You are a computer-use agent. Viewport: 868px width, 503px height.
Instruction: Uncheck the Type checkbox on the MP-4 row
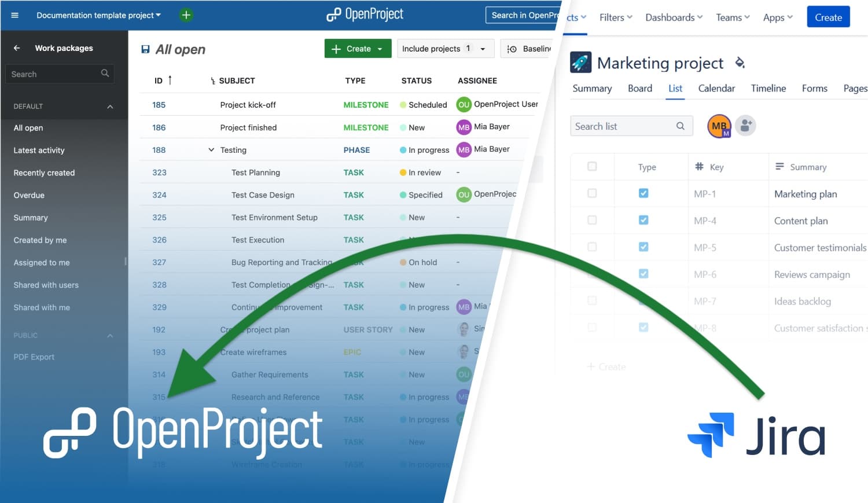643,220
